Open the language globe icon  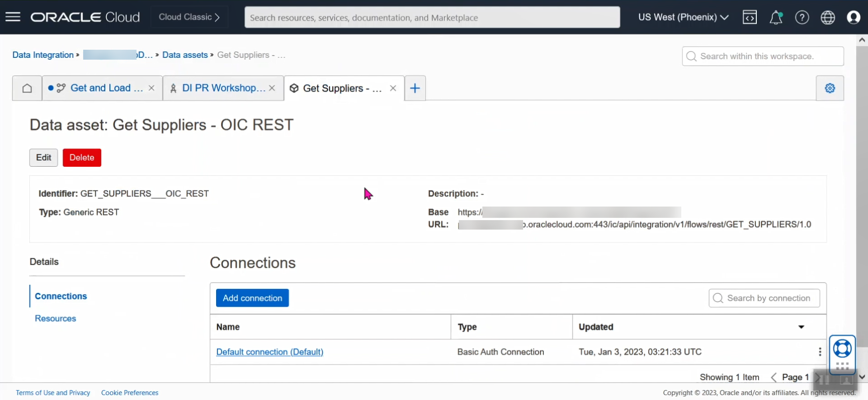[828, 17]
